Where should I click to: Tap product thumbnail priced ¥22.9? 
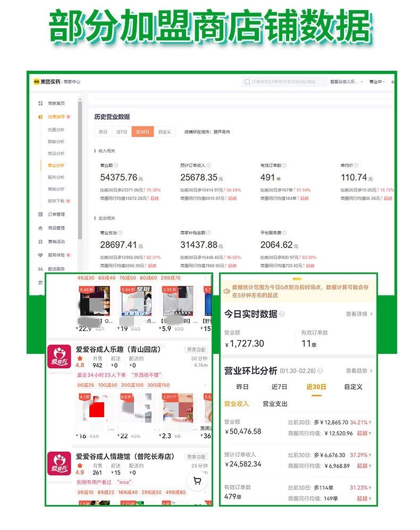coord(95,301)
